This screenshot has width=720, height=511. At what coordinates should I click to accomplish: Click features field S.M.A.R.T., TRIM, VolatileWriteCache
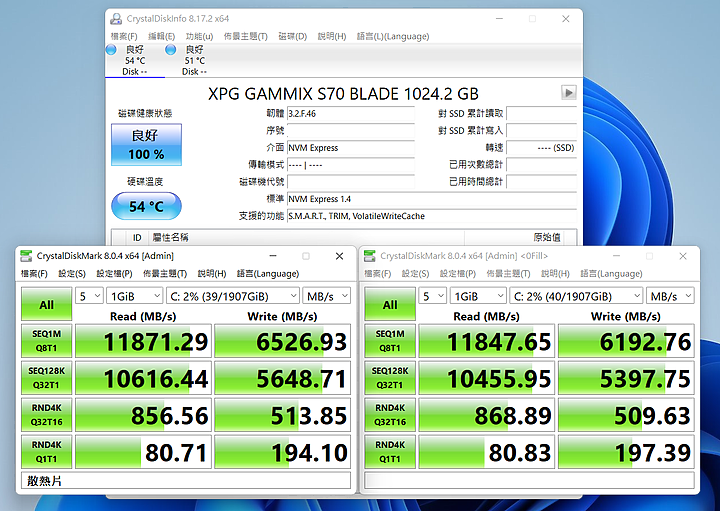[x=432, y=216]
